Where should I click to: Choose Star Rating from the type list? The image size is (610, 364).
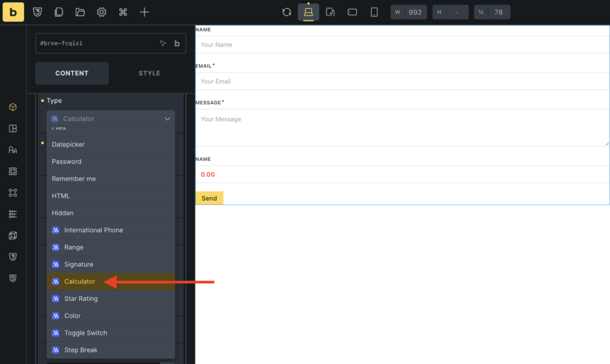click(x=110, y=298)
